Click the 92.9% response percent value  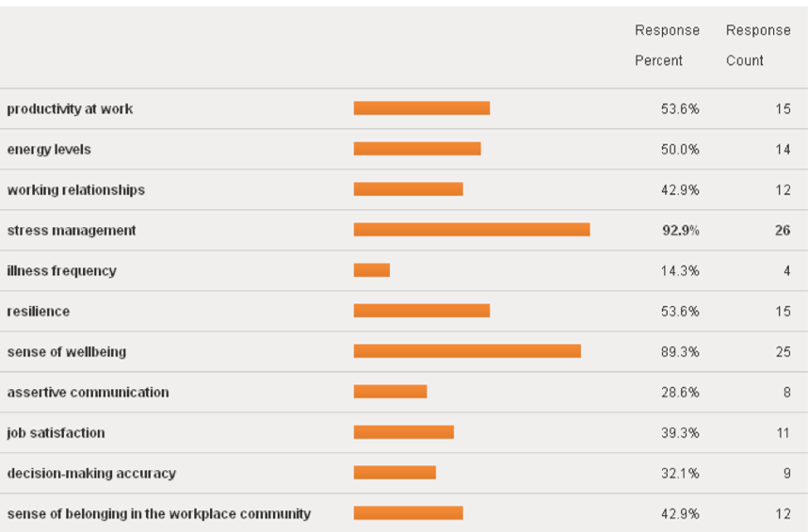(x=680, y=231)
